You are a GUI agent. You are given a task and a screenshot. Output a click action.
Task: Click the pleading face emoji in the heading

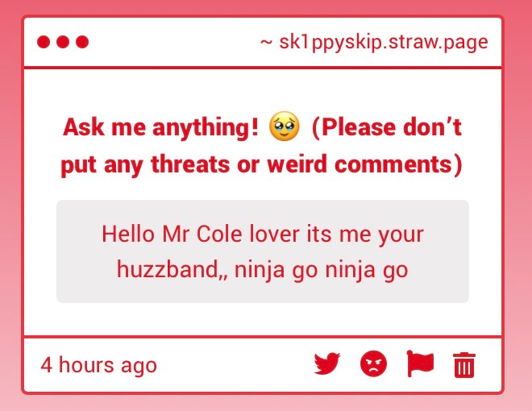tap(284, 127)
